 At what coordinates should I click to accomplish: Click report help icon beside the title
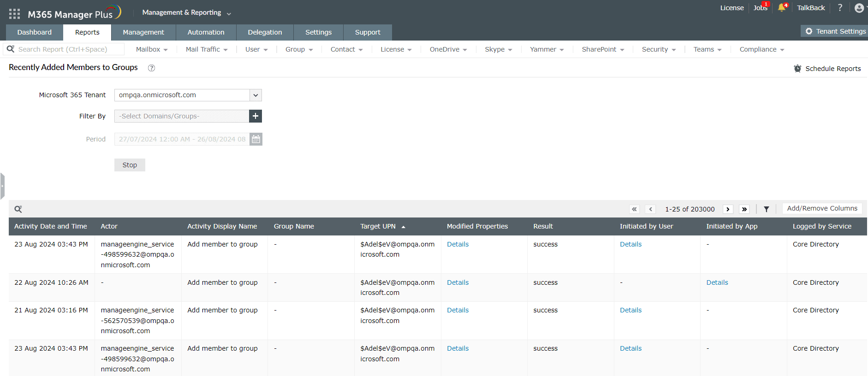(x=151, y=68)
